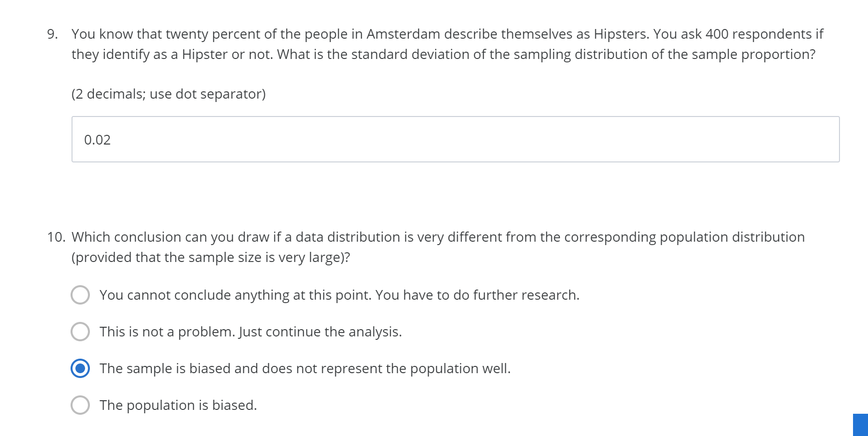The width and height of the screenshot is (868, 436).
Task: Click the "0.02" value in the answer box
Action: 97,140
